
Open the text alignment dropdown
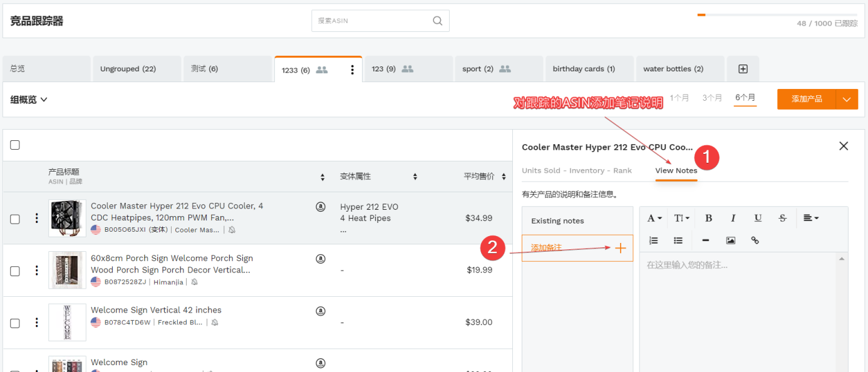tap(810, 218)
